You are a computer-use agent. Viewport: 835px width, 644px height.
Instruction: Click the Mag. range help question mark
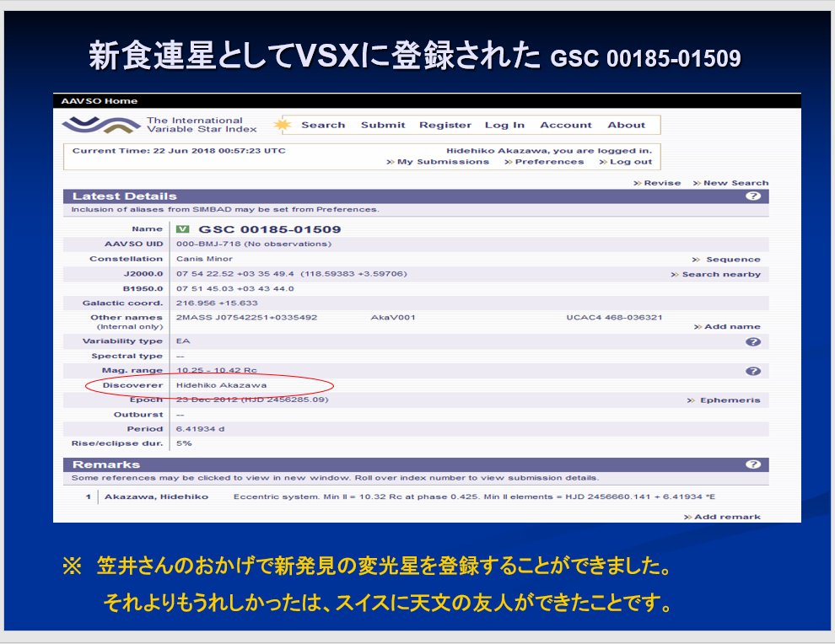coord(753,371)
